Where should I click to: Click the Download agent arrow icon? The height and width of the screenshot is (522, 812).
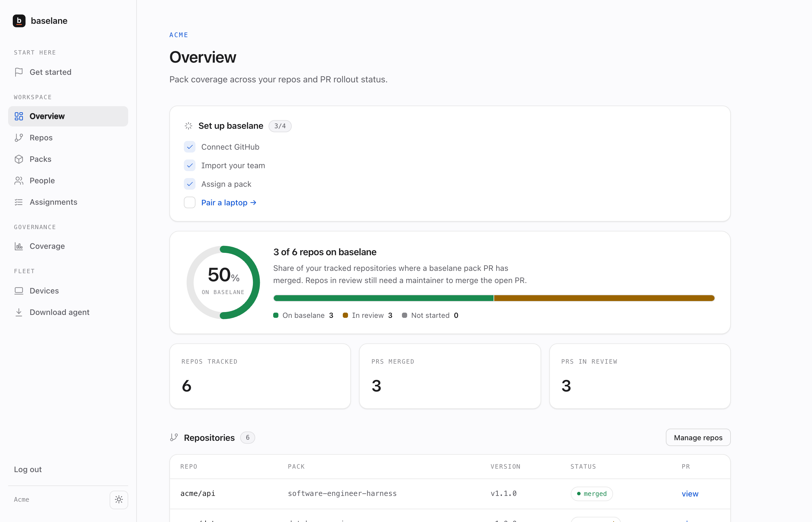click(19, 312)
